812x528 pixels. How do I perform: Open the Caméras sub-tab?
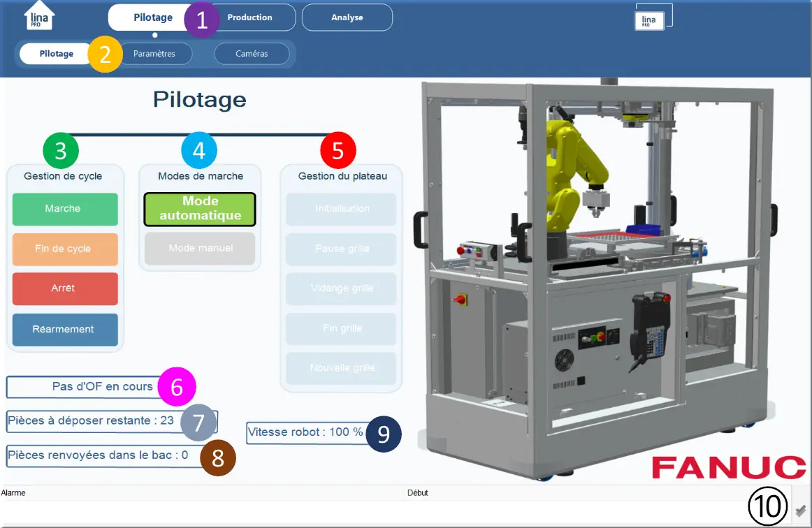pyautogui.click(x=252, y=53)
